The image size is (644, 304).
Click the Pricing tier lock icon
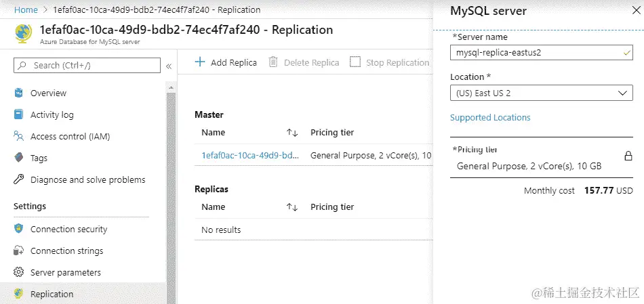point(628,156)
